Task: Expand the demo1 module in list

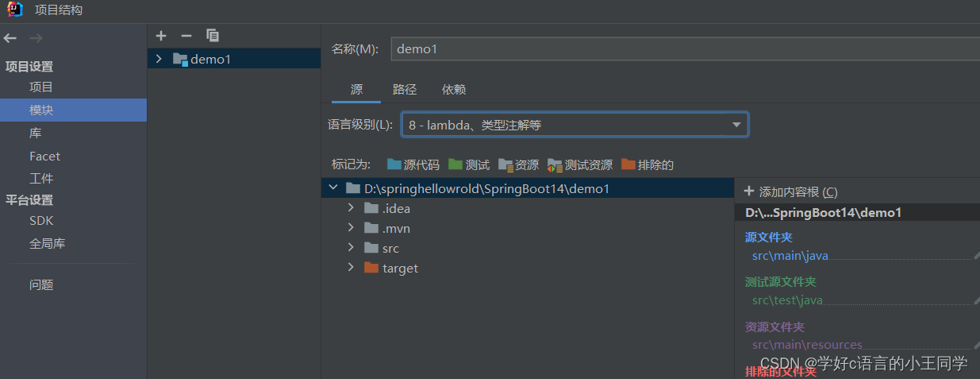Action: (x=159, y=59)
